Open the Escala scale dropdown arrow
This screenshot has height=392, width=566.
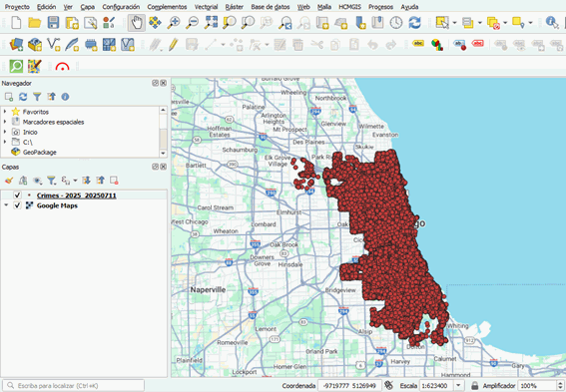coord(458,385)
